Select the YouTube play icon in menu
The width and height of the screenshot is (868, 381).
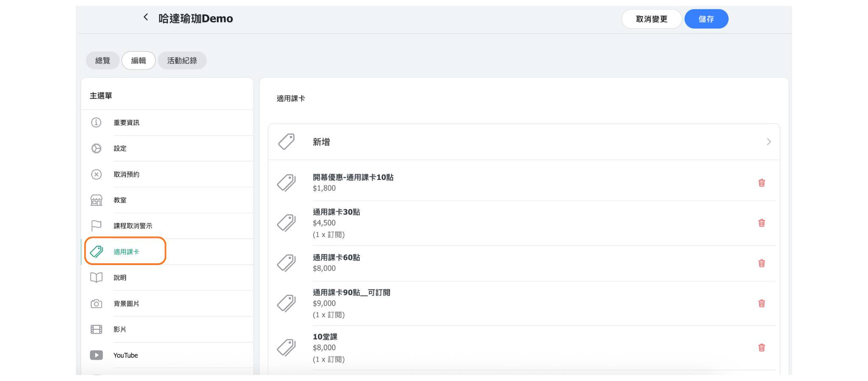[x=96, y=355]
